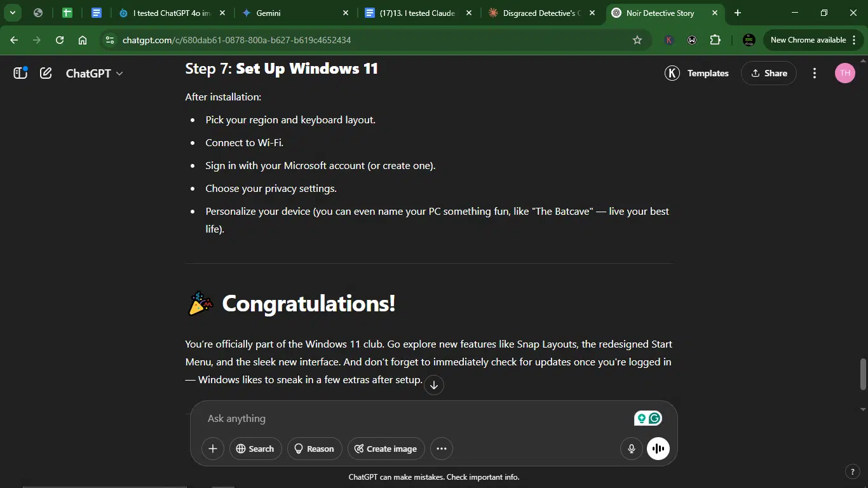Image resolution: width=868 pixels, height=488 pixels.
Task: Close the Gemini tab
Action: 345,13
